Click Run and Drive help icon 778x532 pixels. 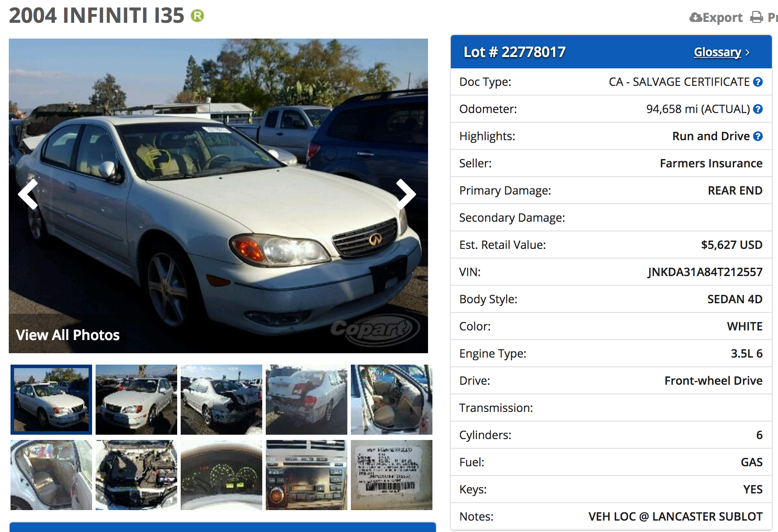pyautogui.click(x=758, y=136)
